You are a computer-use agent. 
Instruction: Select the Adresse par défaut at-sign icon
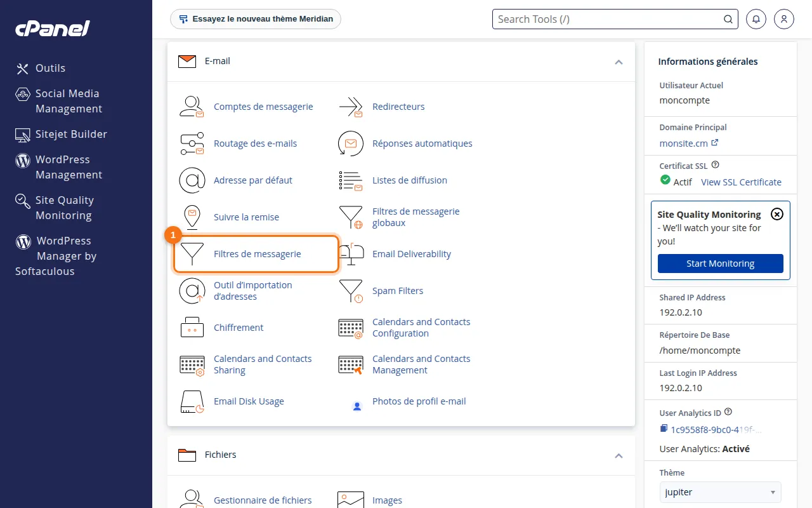[192, 180]
